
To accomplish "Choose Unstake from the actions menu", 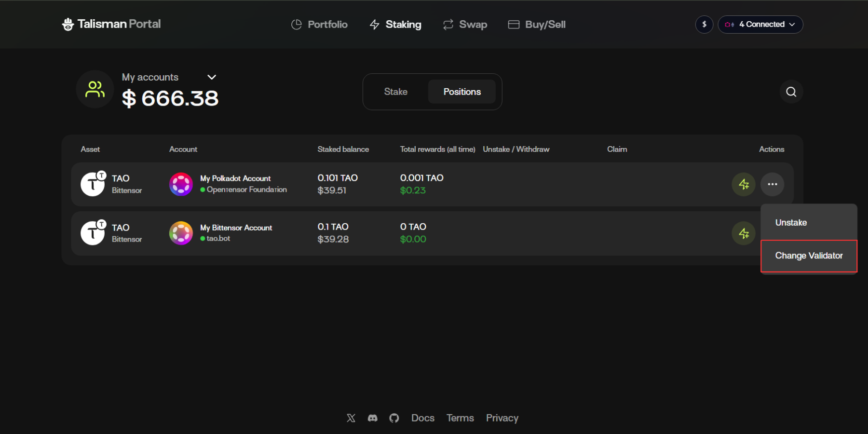I will click(x=791, y=223).
